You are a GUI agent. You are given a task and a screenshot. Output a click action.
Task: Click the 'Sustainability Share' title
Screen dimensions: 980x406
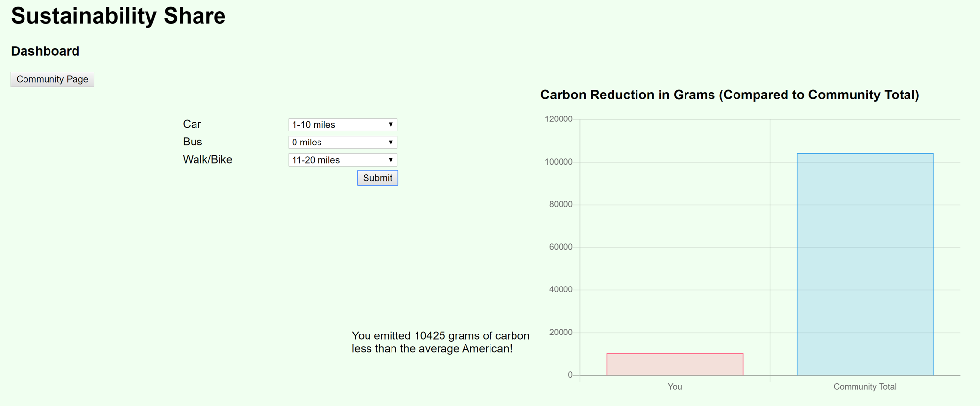[118, 16]
